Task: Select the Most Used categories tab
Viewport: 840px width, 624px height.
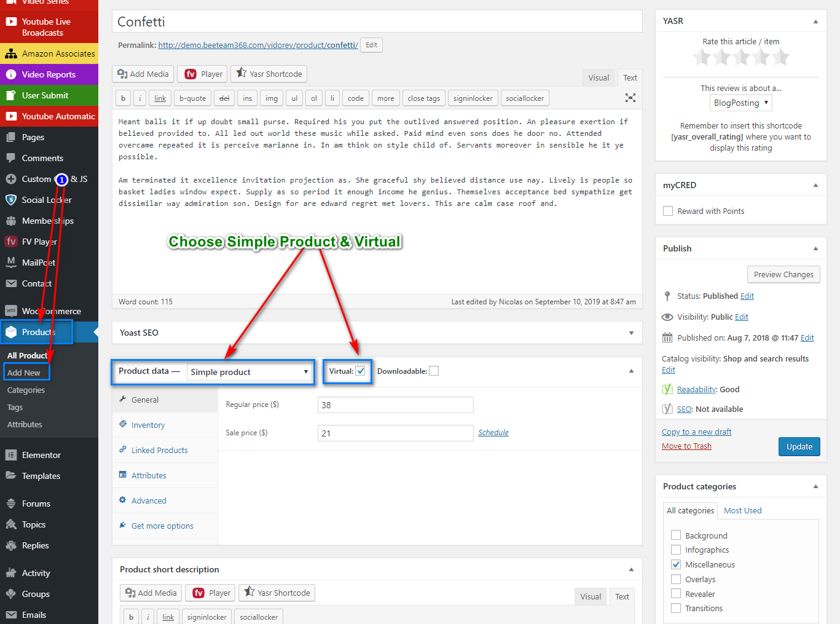Action: [x=742, y=510]
